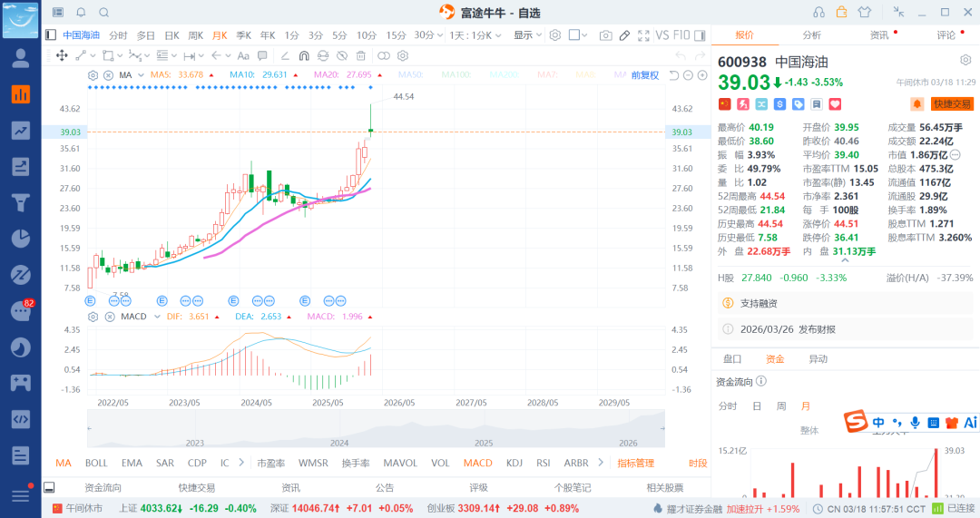Screen dimensions: 980x518
Task: Open the search icon in the title bar
Action: (104, 13)
